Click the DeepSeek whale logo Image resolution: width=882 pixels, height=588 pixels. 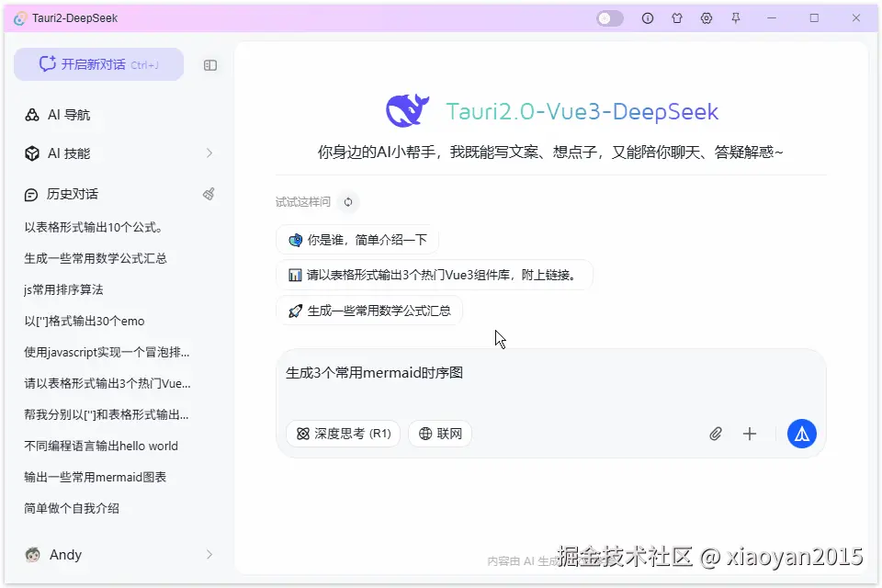[x=407, y=110]
